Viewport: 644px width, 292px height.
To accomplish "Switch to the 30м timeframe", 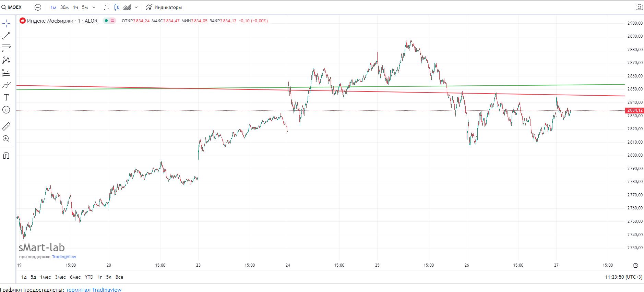I will (64, 7).
